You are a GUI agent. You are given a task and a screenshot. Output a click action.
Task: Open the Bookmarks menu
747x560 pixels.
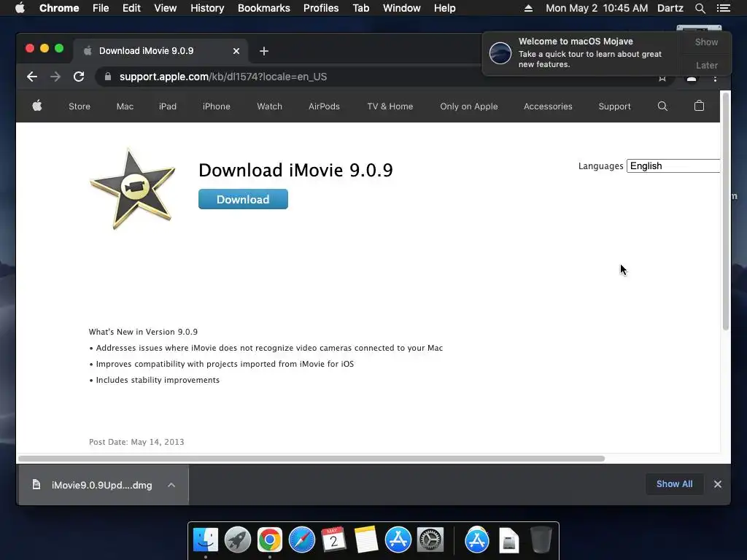264,8
